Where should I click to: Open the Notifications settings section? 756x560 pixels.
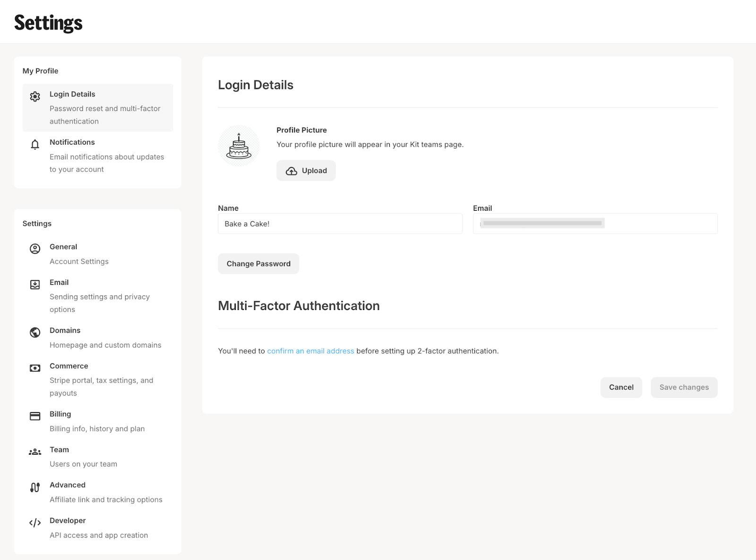(x=98, y=155)
